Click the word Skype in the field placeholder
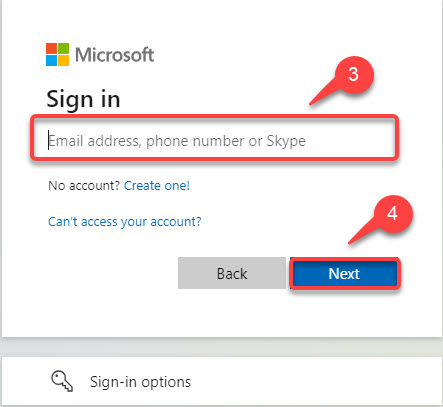Viewport: 443px width, 407px height. [286, 141]
